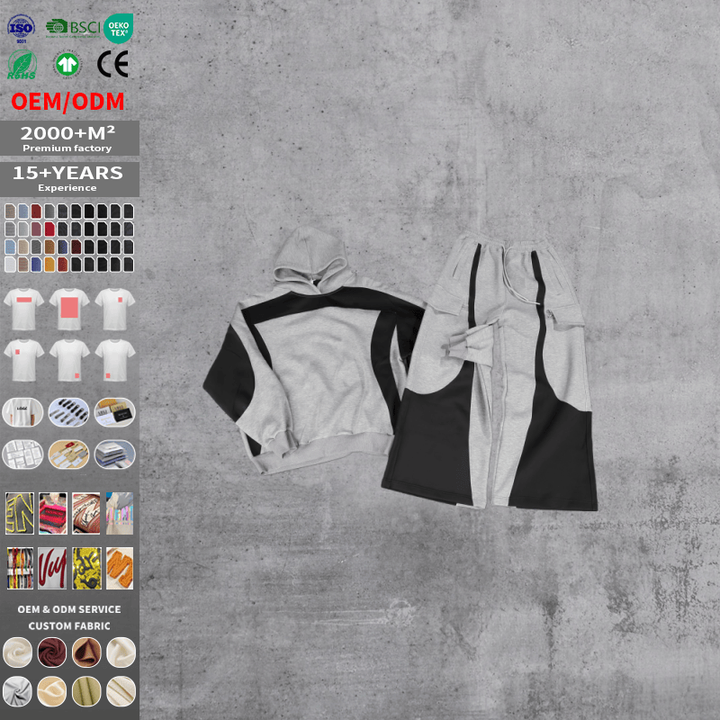Viewport: 720px width, 720px height.
Task: Pick the caramel brown fabric color swatch
Action: (x=50, y=247)
